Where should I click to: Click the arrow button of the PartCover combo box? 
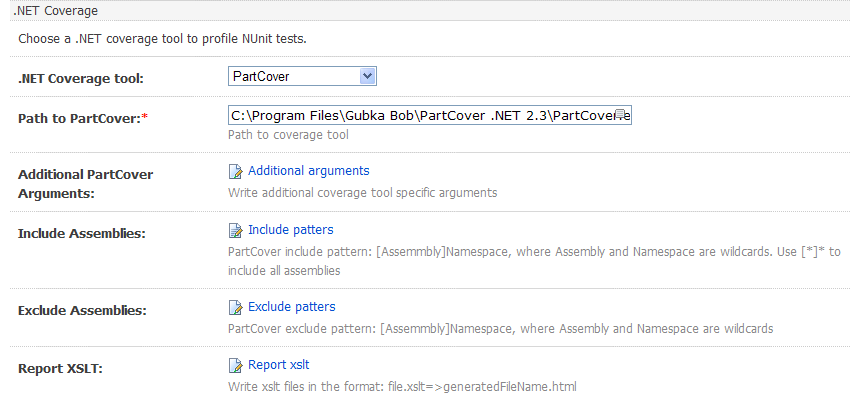(367, 76)
